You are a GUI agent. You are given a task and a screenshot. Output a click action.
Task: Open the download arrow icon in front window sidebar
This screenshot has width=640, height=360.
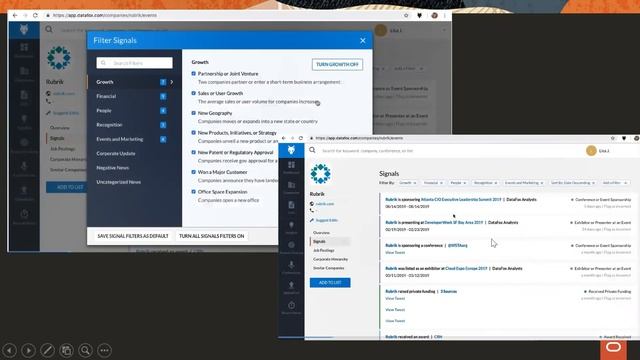click(291, 265)
